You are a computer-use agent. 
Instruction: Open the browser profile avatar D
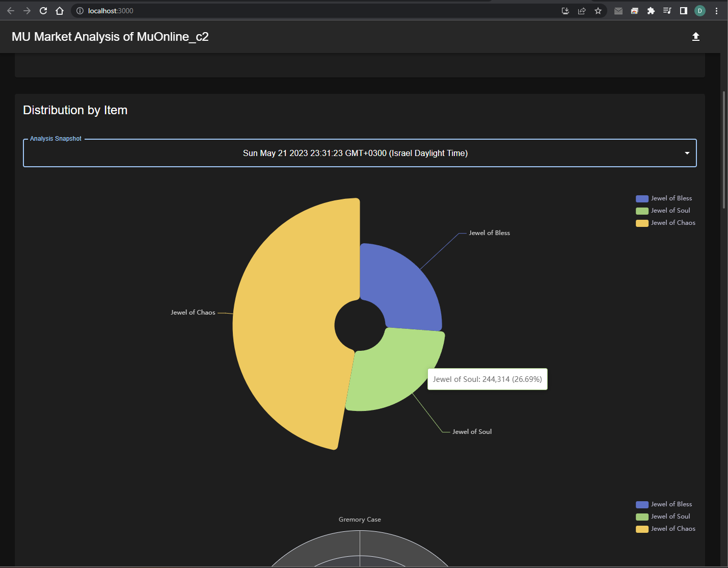click(x=700, y=11)
